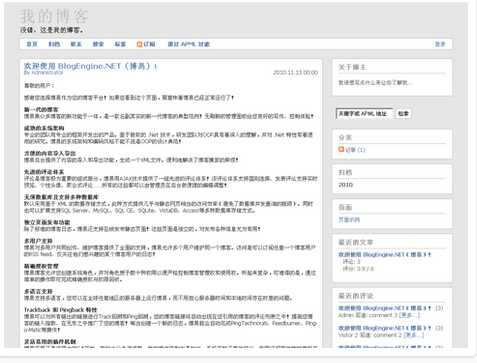Open the BlogEngine.NET link under recent posts
Image resolution: width=477 pixels, height=363 pixels.
point(385,255)
